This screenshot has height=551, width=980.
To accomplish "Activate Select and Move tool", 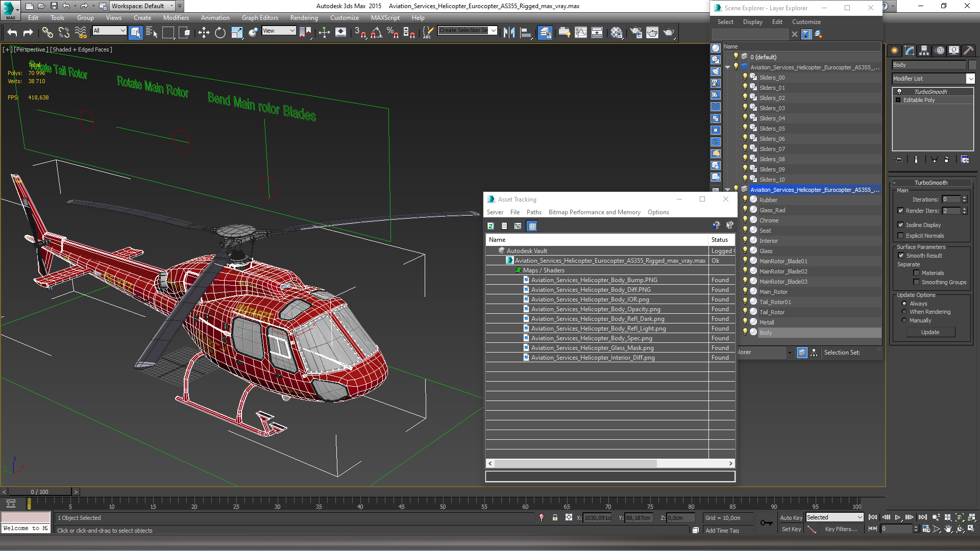I will coord(204,33).
